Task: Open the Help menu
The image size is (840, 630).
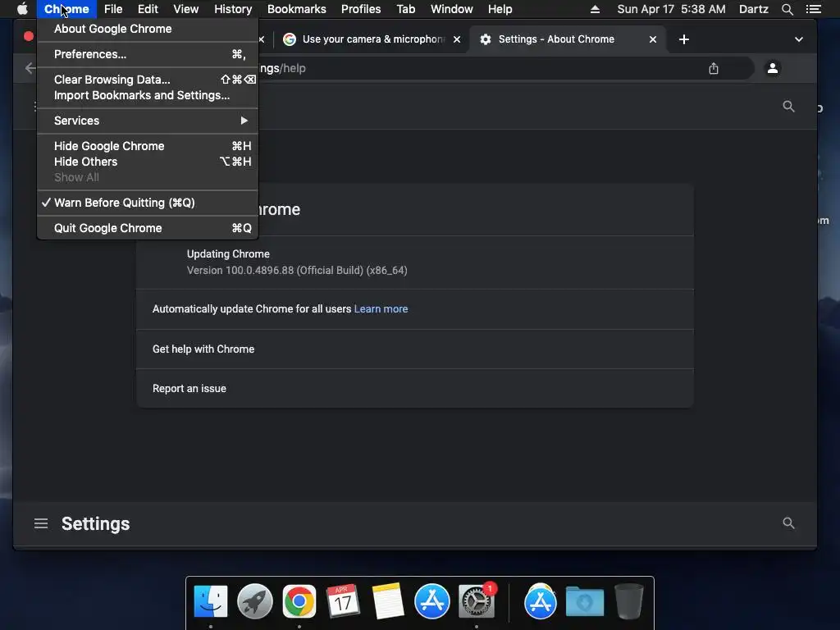Action: (500, 9)
